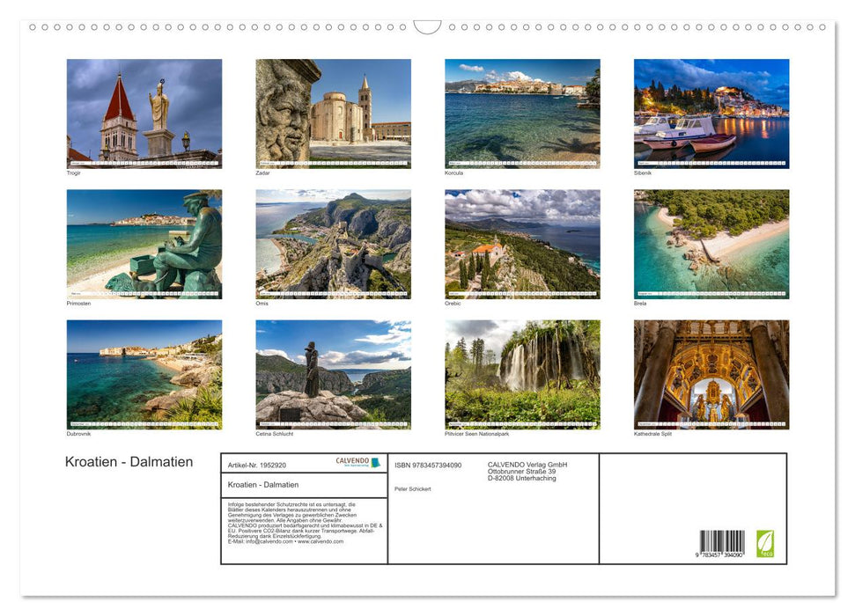855x616 pixels.
Task: Select the Sibenik night harbor photo
Action: tap(711, 113)
